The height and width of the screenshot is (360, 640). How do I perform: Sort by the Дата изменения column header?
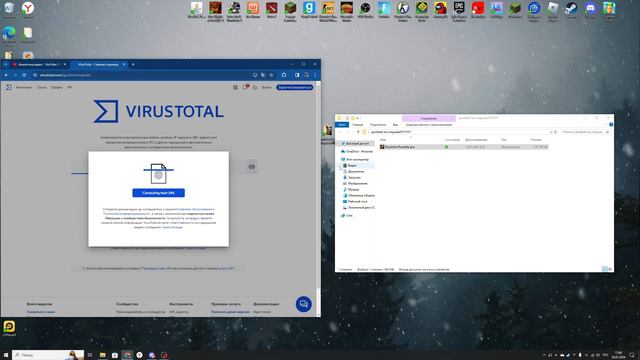click(476, 140)
